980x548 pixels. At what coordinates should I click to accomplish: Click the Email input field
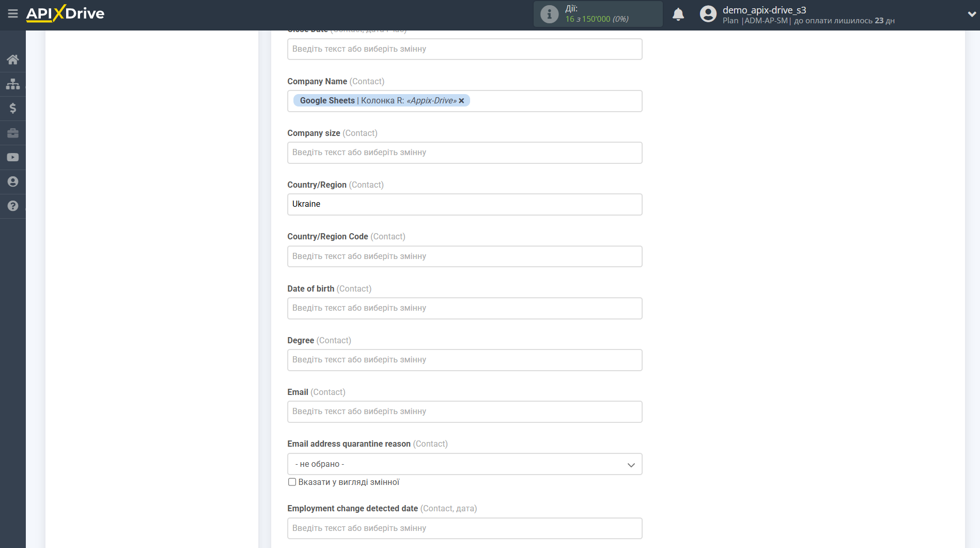click(464, 412)
